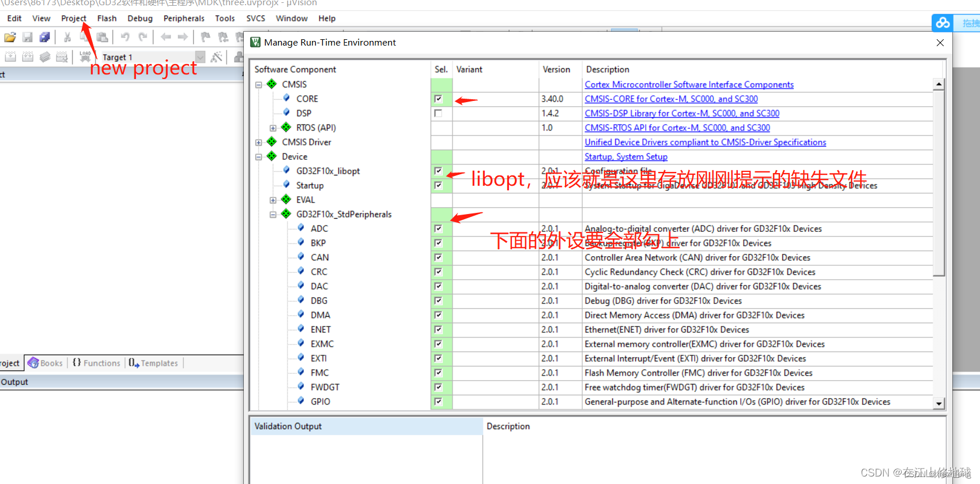Viewport: 980px width, 484px height.
Task: Expand the EVAL node
Action: click(273, 200)
